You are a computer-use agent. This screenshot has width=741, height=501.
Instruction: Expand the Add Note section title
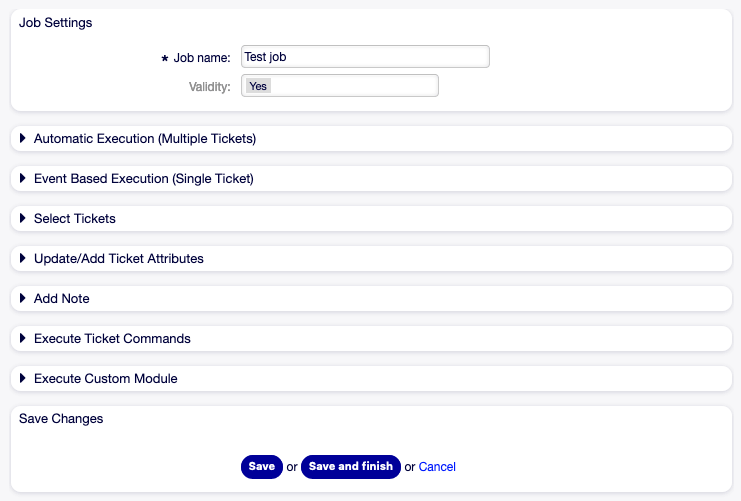point(62,299)
